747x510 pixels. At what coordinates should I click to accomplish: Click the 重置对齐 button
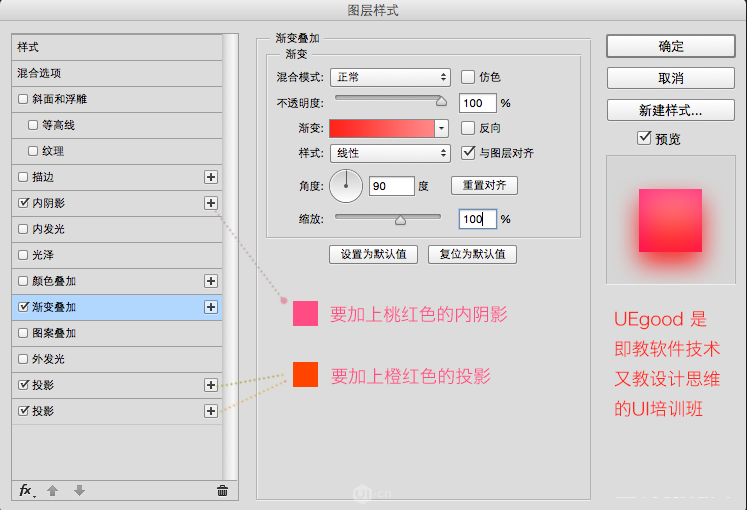(x=484, y=185)
